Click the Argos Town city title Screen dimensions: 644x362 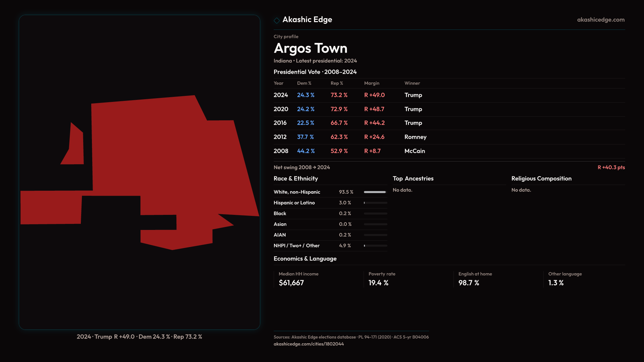pyautogui.click(x=310, y=48)
